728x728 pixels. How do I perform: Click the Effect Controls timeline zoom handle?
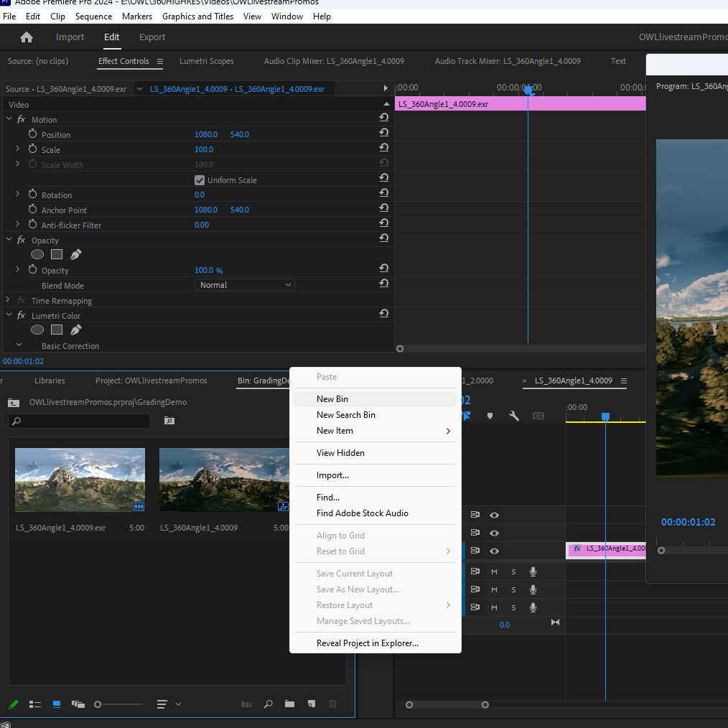400,349
